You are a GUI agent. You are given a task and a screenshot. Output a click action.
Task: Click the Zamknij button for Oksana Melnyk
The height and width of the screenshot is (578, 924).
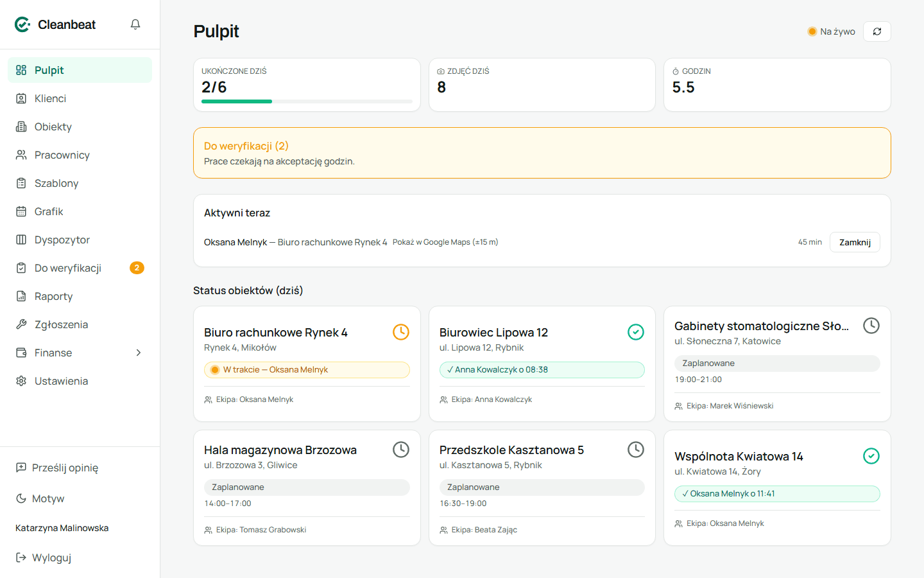point(855,242)
